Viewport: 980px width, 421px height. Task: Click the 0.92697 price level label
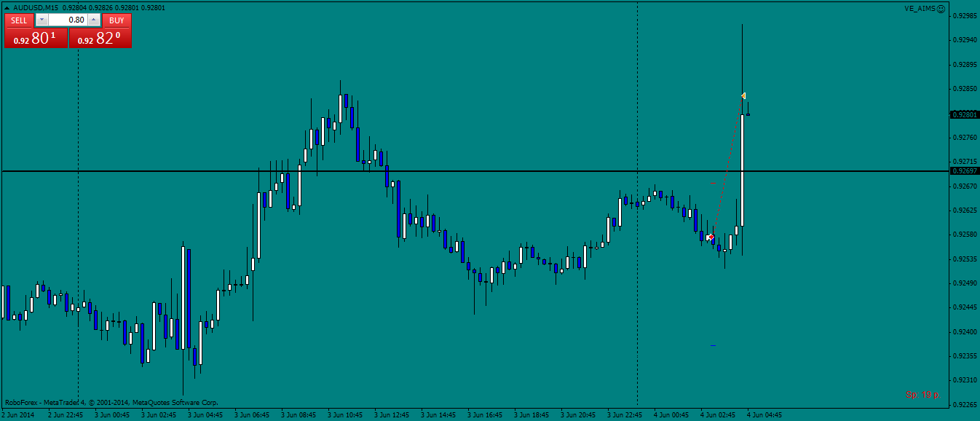point(965,171)
